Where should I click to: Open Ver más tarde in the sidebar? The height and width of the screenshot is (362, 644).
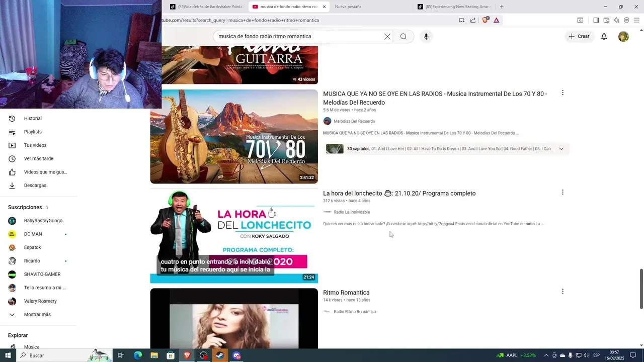(x=39, y=158)
